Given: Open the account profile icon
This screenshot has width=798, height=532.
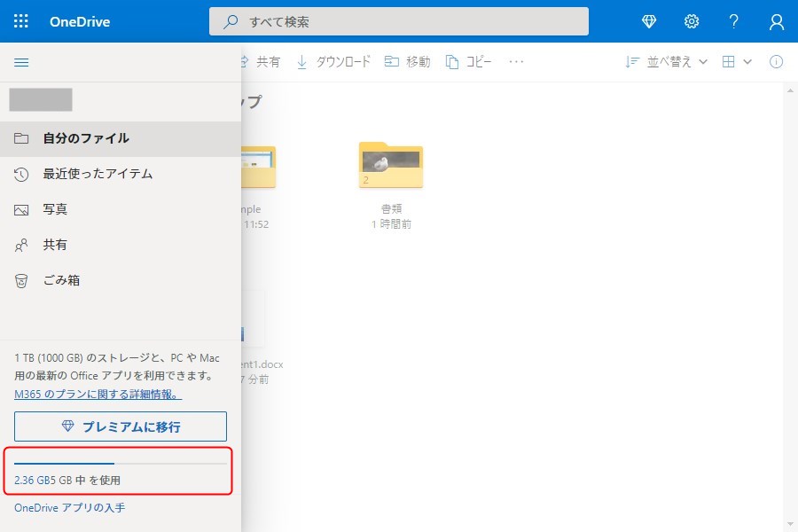Looking at the screenshot, I should [777, 21].
